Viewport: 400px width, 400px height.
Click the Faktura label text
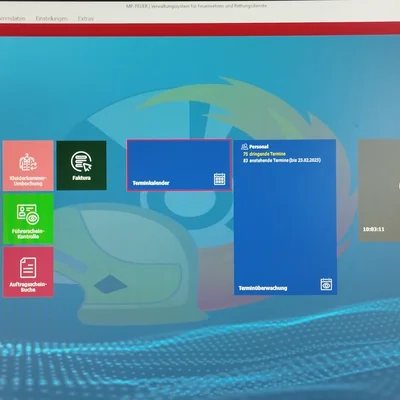click(81, 178)
